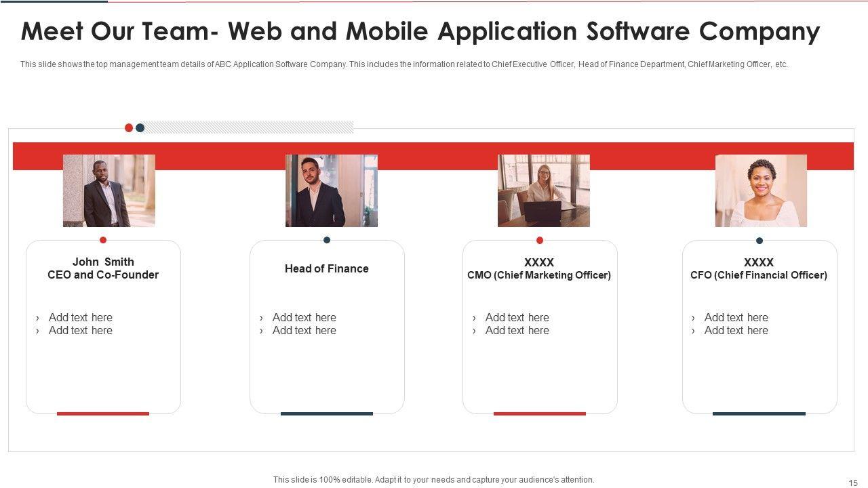Click the red dot above John Smith card

pyautogui.click(x=103, y=240)
